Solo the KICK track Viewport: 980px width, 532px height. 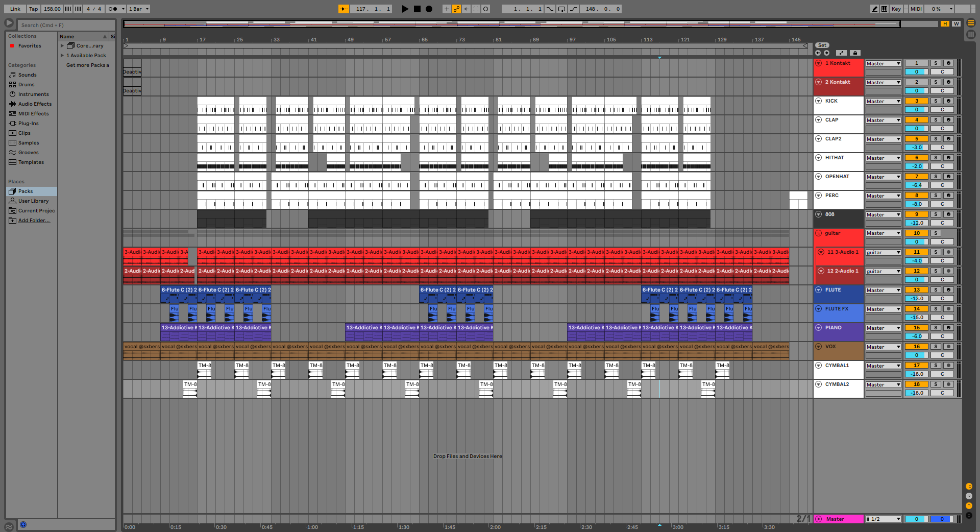coord(936,101)
